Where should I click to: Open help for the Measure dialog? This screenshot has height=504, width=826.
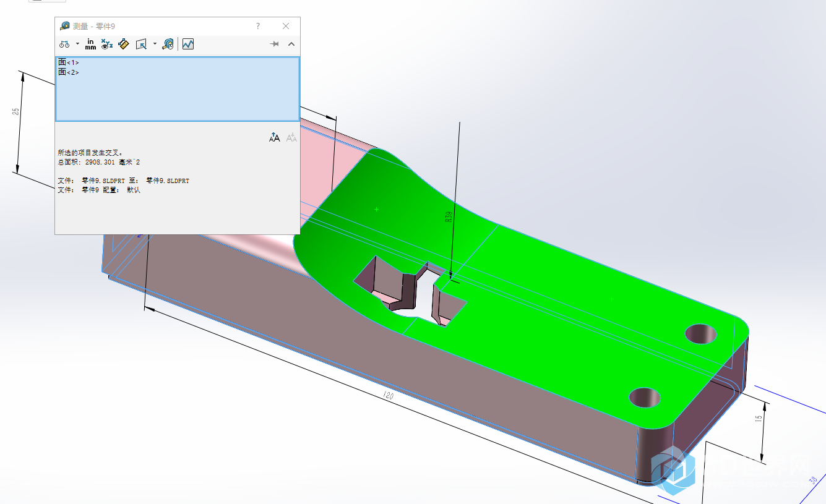point(258,26)
